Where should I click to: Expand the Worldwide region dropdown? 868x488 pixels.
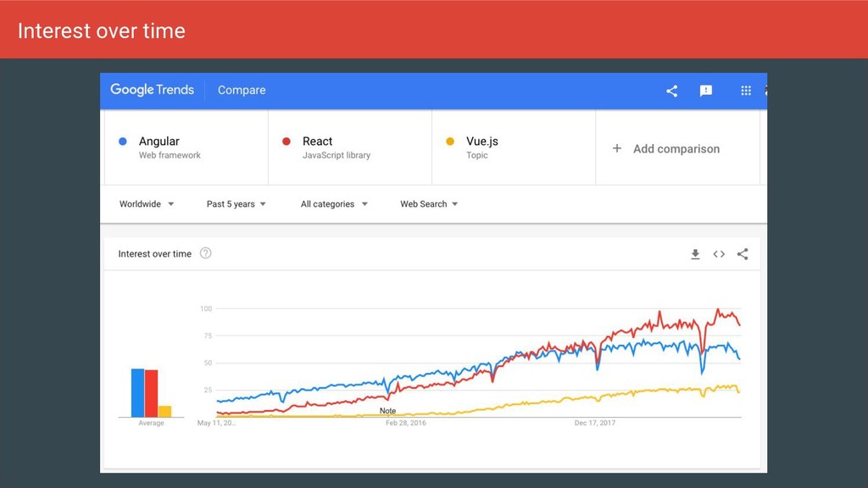(x=147, y=204)
